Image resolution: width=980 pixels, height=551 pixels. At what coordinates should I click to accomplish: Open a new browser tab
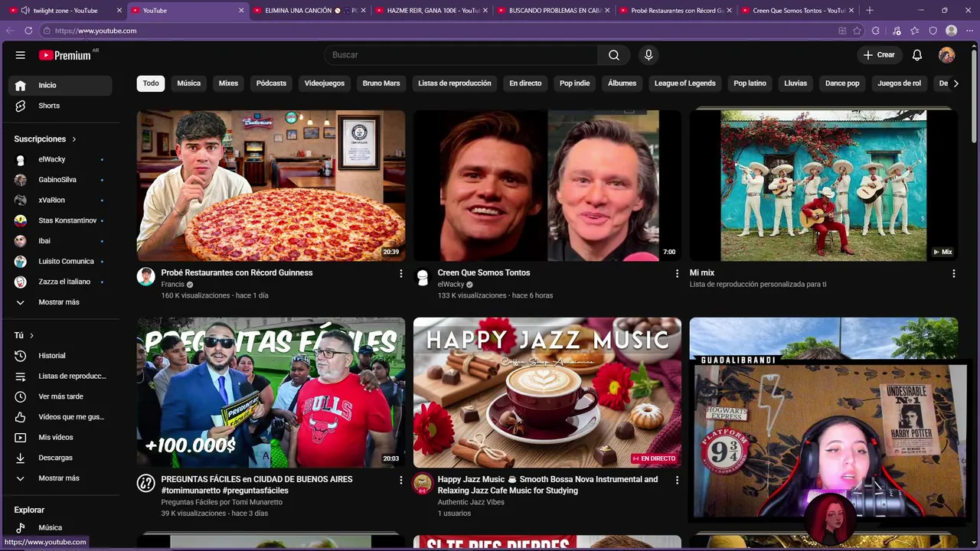pos(869,11)
